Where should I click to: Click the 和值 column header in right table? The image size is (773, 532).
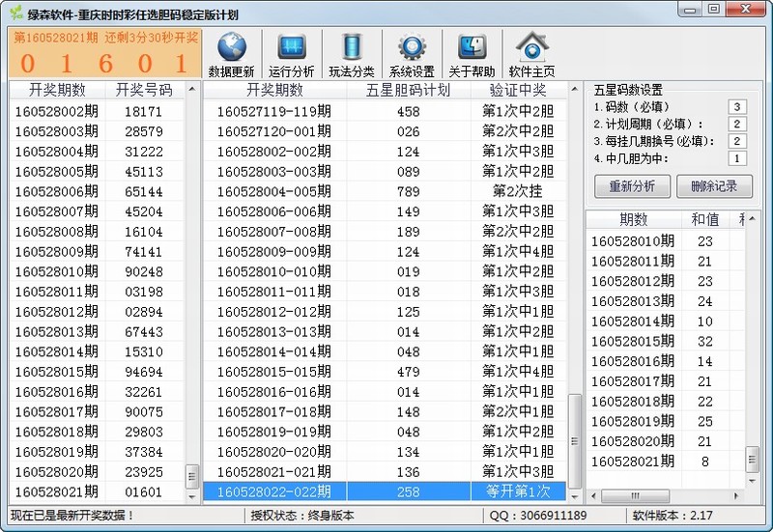704,220
